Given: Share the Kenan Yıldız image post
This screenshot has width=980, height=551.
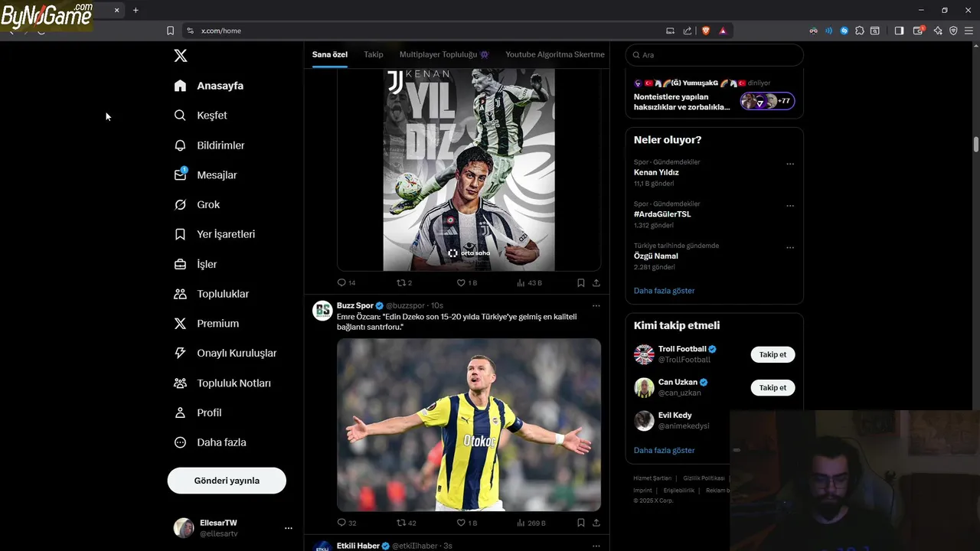Looking at the screenshot, I should (596, 283).
